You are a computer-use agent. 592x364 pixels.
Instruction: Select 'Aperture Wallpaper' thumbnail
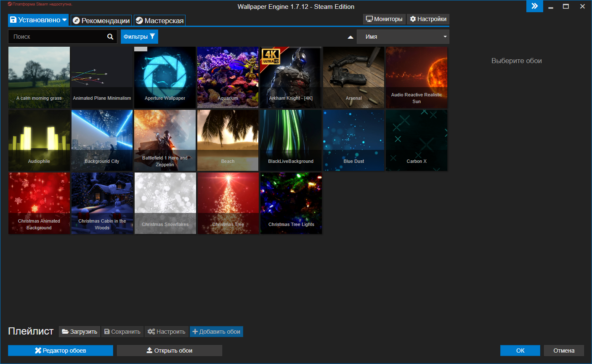(165, 77)
